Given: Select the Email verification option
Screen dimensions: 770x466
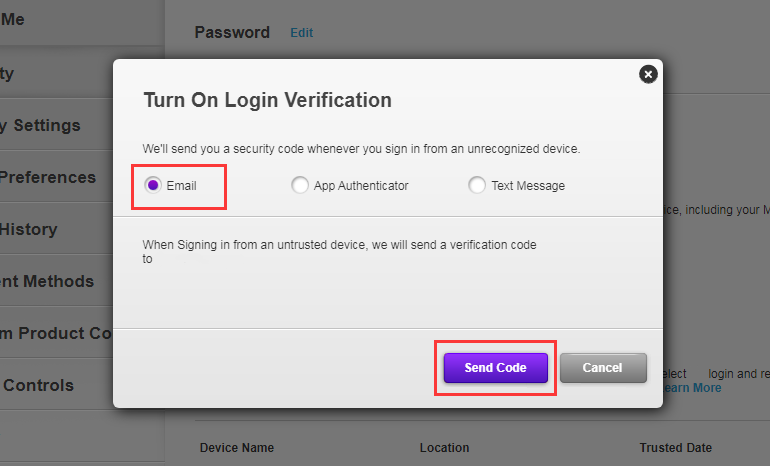Looking at the screenshot, I should pos(153,185).
